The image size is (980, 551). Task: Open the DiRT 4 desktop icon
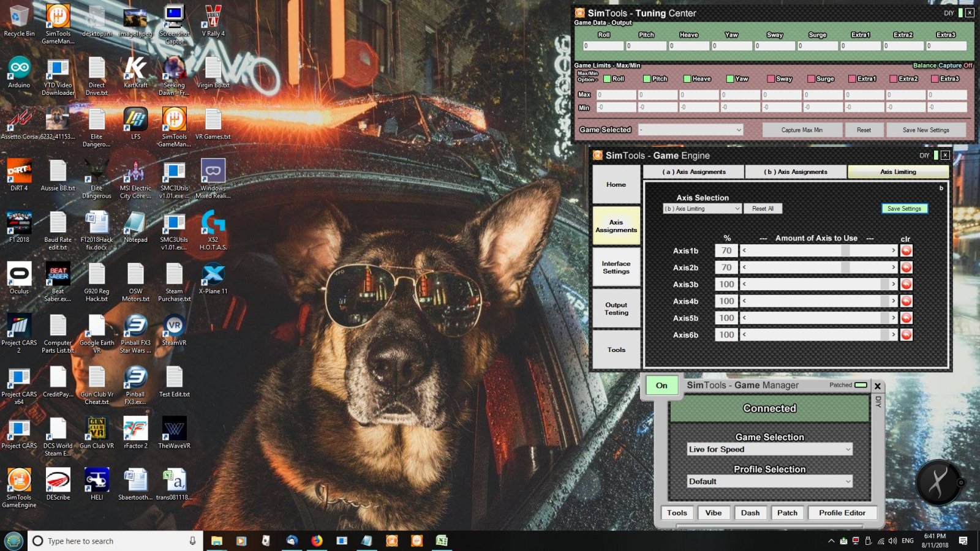point(19,176)
